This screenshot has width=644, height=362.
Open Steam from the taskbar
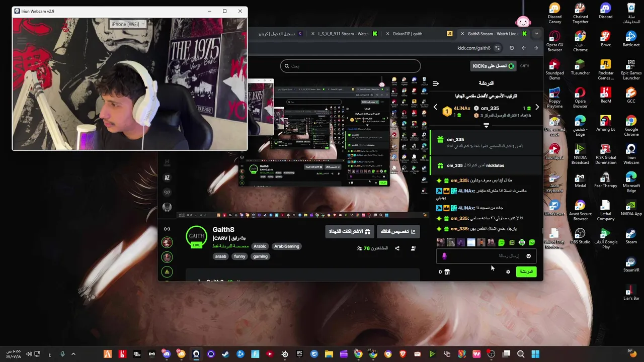point(225,354)
